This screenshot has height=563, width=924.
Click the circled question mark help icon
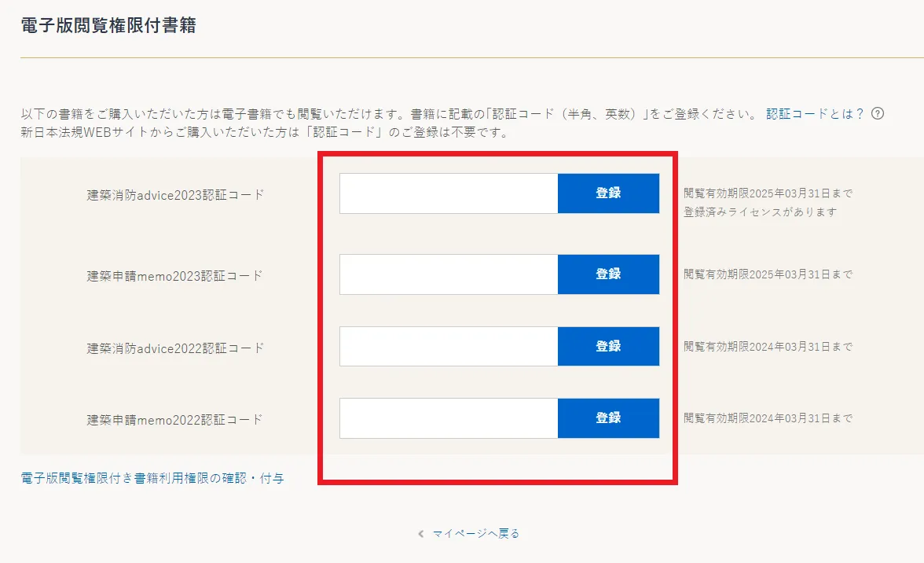click(876, 114)
